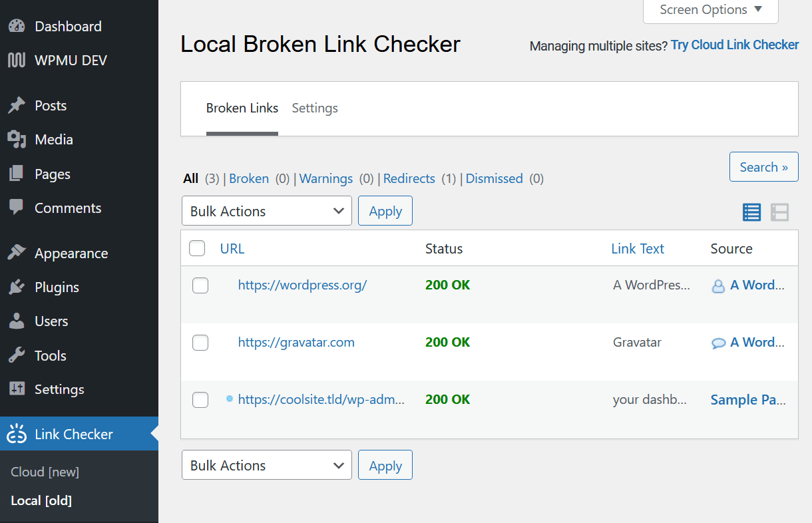Open the https://gravatar.com URL link
The width and height of the screenshot is (812, 523).
click(x=296, y=342)
